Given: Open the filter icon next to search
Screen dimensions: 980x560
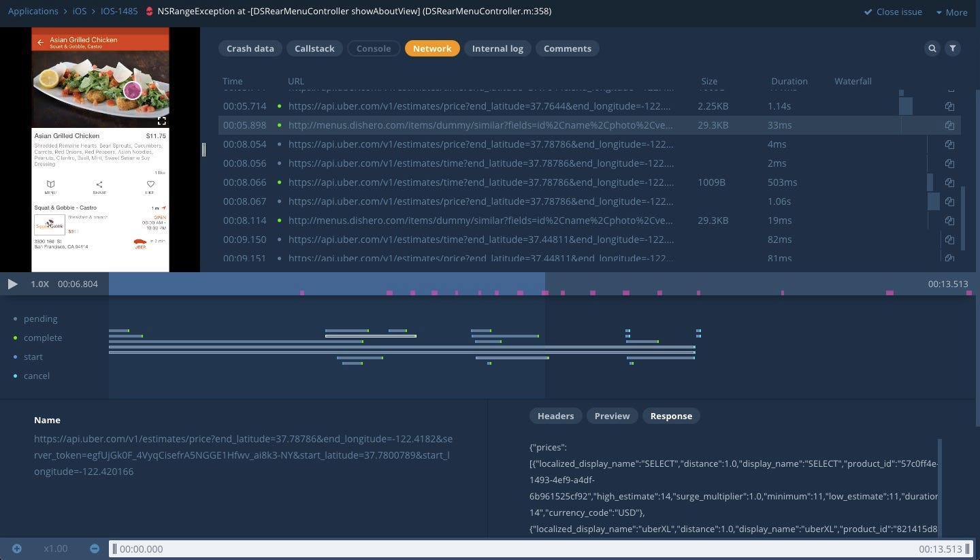Looking at the screenshot, I should coord(953,48).
